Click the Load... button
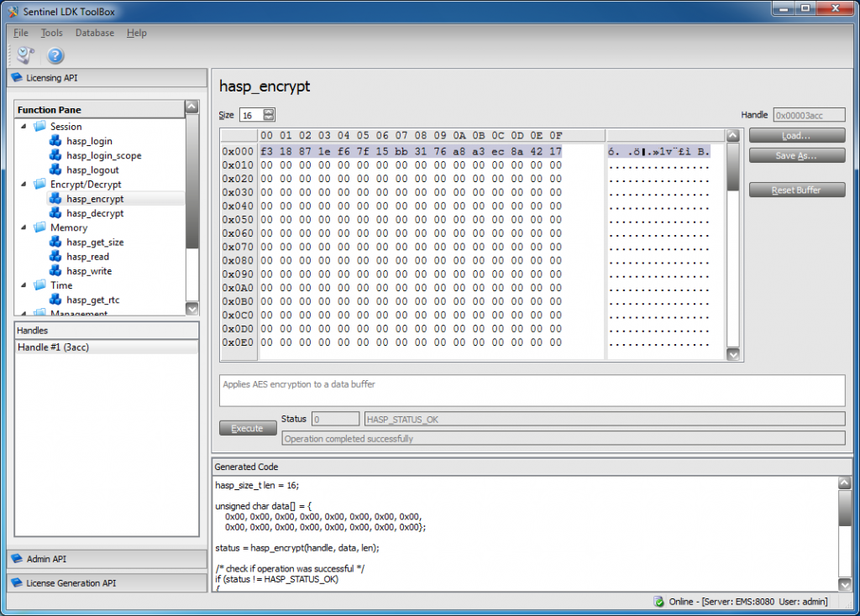This screenshot has width=860, height=616. pyautogui.click(x=797, y=136)
